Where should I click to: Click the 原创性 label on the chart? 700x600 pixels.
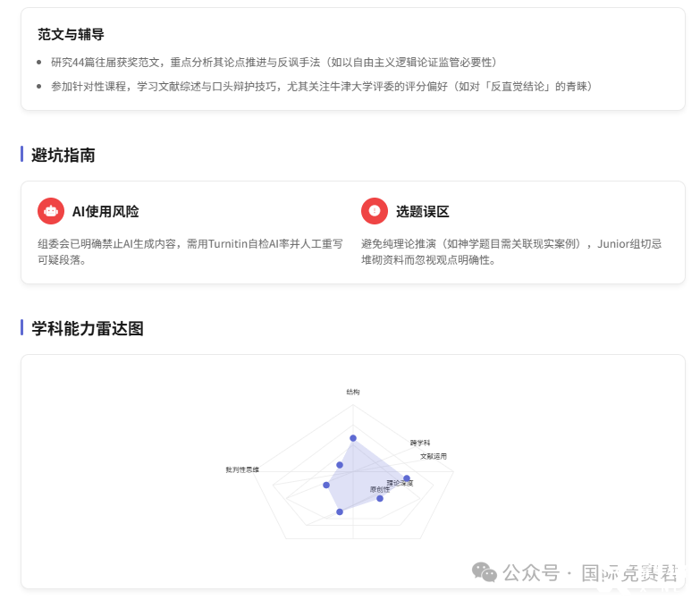[380, 490]
